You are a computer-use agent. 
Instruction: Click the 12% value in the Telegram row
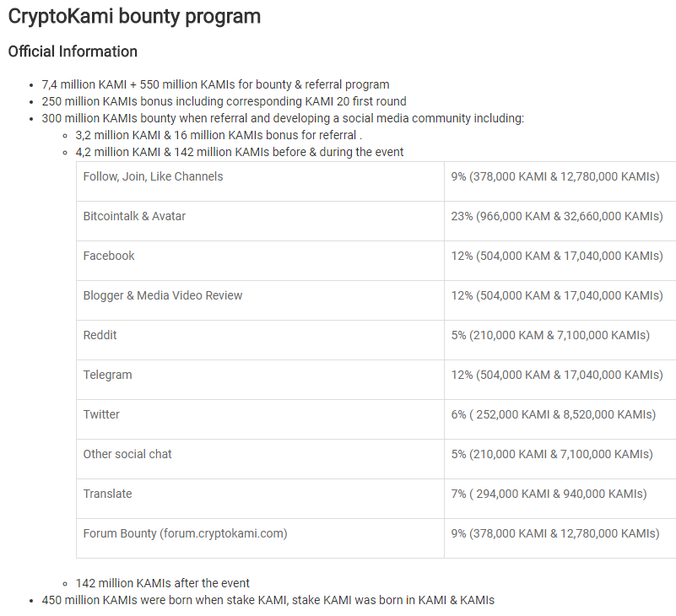pyautogui.click(x=560, y=380)
